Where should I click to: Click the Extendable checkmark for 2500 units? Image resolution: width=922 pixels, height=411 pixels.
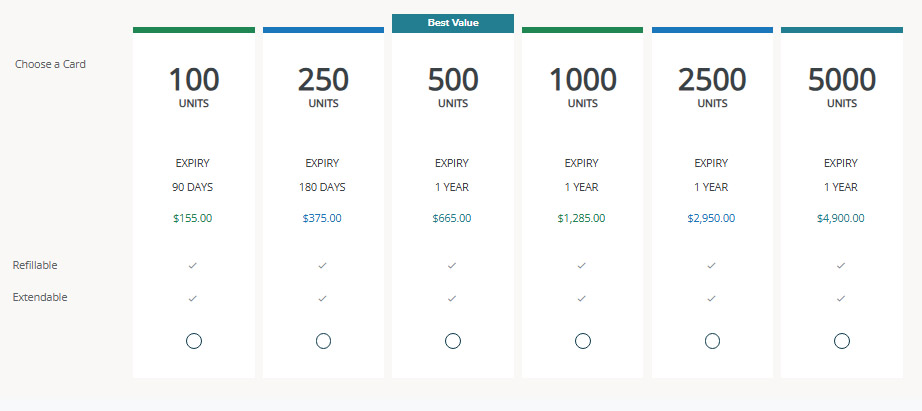click(711, 298)
